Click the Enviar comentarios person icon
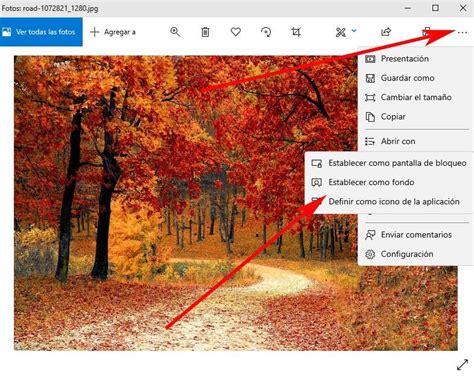This screenshot has width=474, height=378. coord(370,235)
